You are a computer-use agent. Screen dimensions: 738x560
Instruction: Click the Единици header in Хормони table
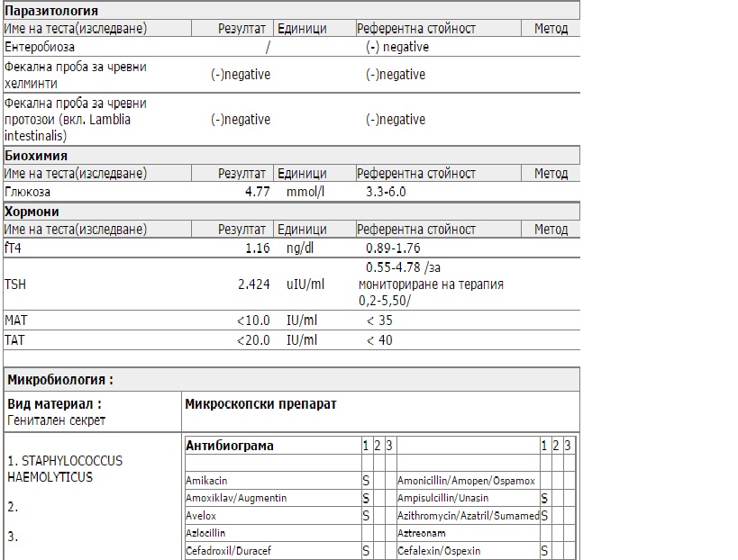(x=302, y=230)
